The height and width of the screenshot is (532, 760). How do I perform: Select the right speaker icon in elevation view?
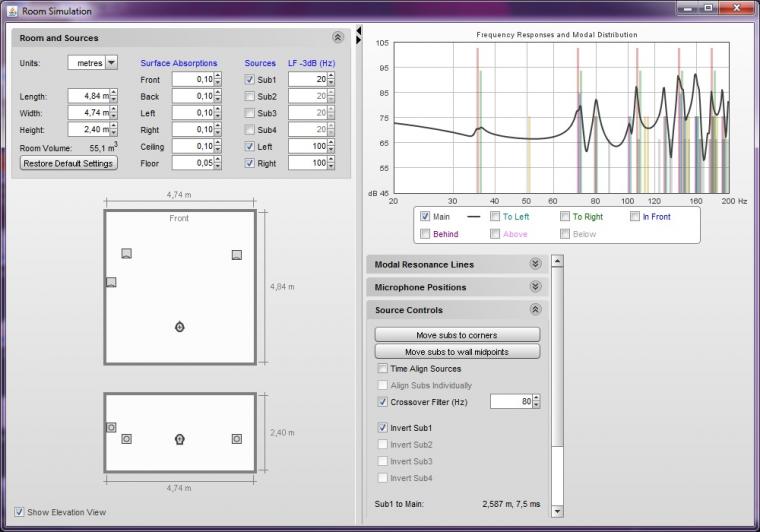(x=237, y=439)
